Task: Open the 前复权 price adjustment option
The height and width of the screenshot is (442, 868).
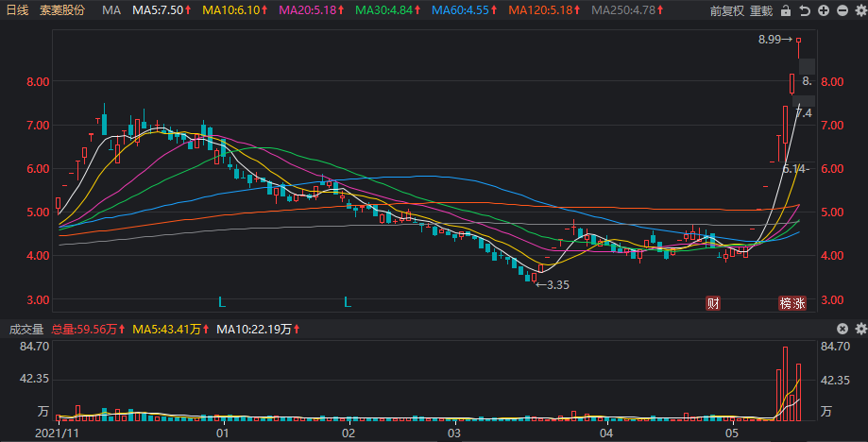Action: (x=727, y=10)
